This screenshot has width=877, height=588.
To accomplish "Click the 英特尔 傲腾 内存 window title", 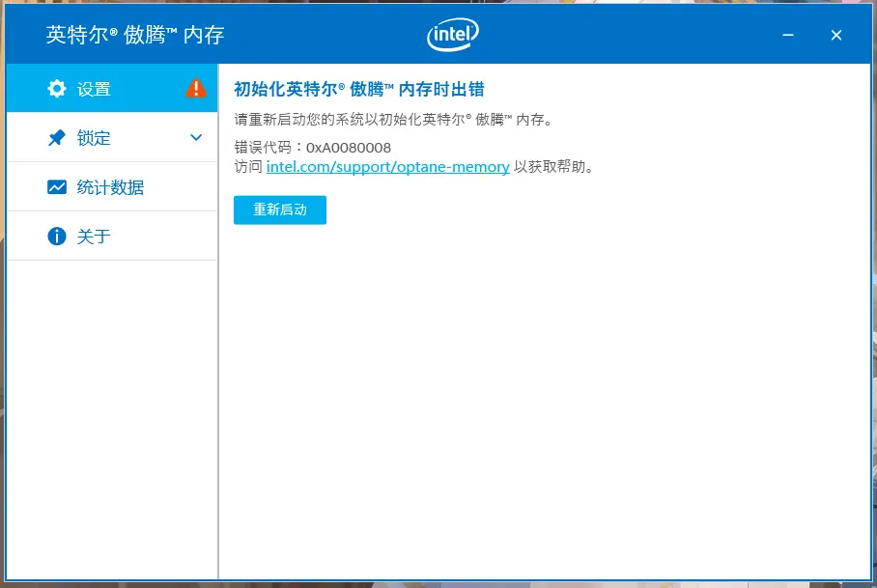I will coord(135,36).
